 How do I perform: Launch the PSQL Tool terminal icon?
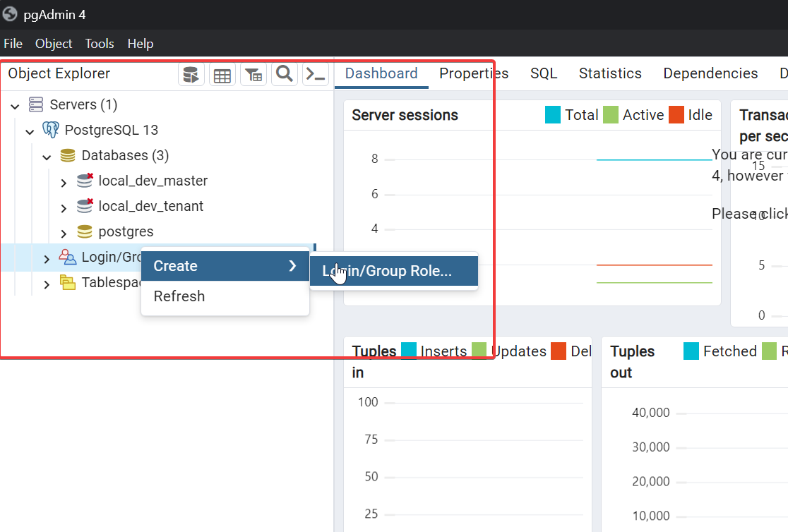(x=316, y=75)
